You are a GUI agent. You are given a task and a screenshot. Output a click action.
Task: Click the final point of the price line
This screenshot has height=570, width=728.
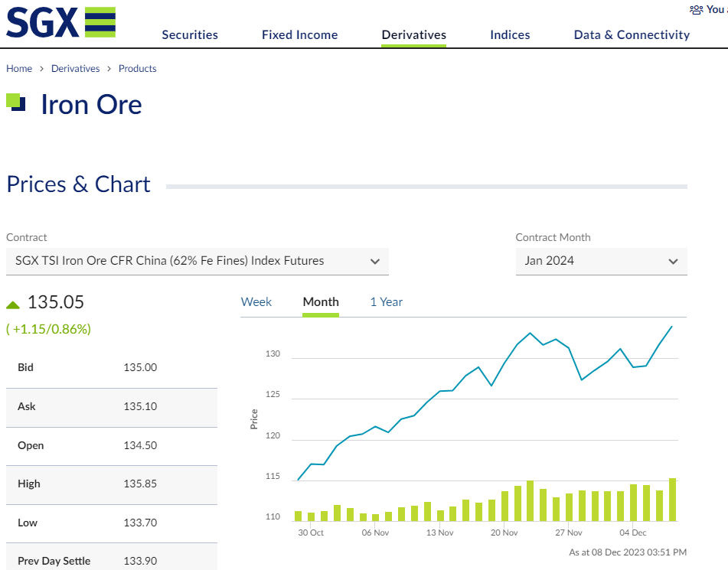pos(672,327)
